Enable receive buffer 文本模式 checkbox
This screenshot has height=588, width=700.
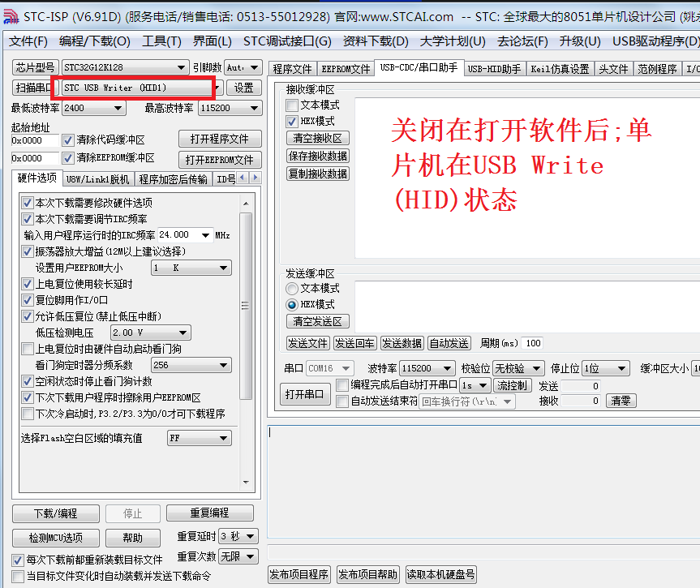292,105
